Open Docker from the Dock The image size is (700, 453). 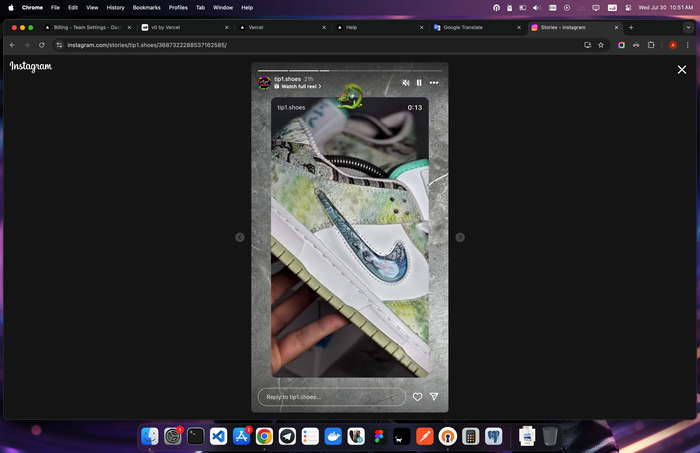333,436
